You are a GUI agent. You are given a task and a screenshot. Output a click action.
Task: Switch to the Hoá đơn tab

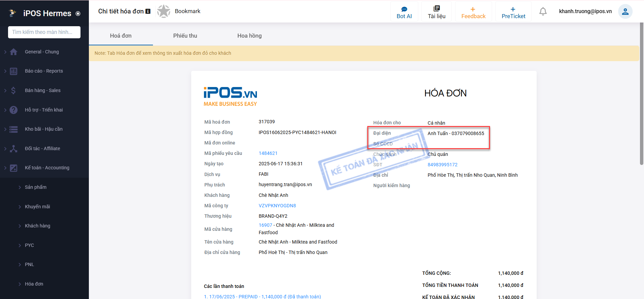121,36
